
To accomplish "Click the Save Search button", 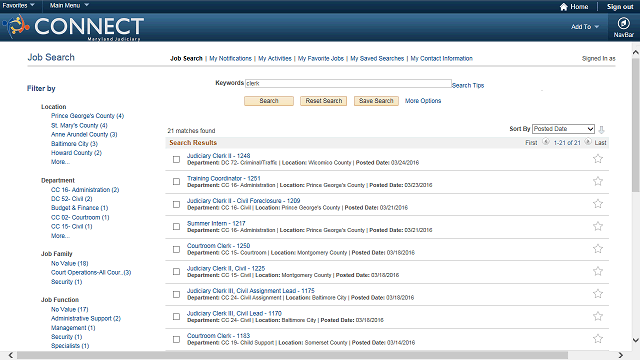I will [376, 101].
